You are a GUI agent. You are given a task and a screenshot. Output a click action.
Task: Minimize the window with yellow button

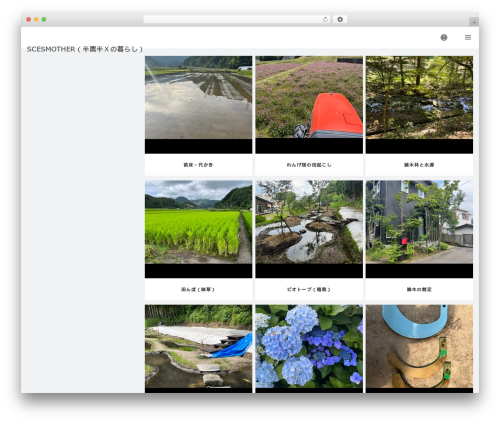click(36, 20)
